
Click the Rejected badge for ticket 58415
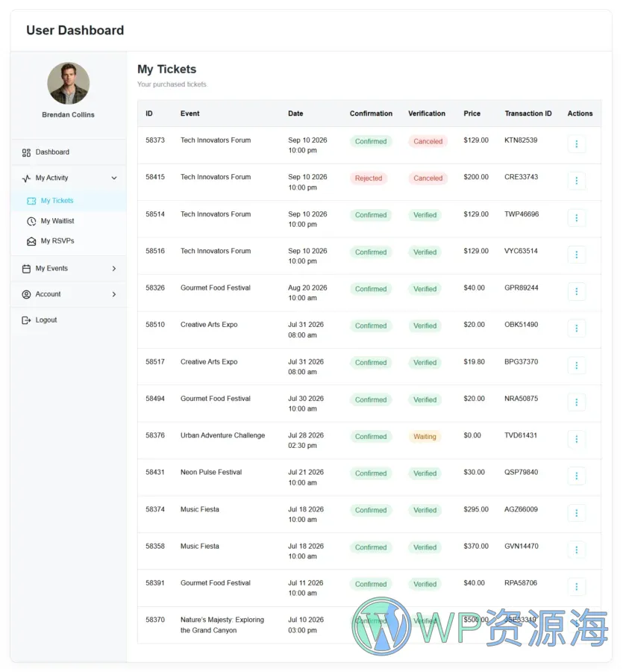point(369,178)
